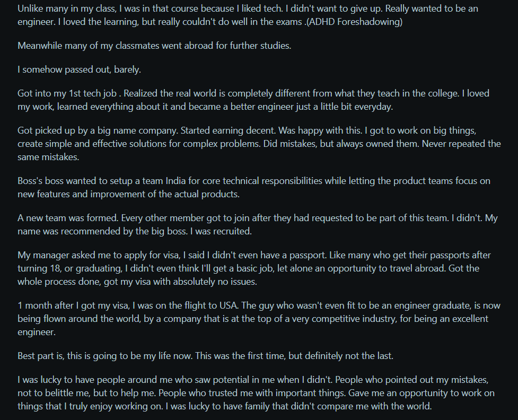Viewport: 518px width, 420px height.
Task: Click the line about classmates going abroad
Action: (154, 46)
